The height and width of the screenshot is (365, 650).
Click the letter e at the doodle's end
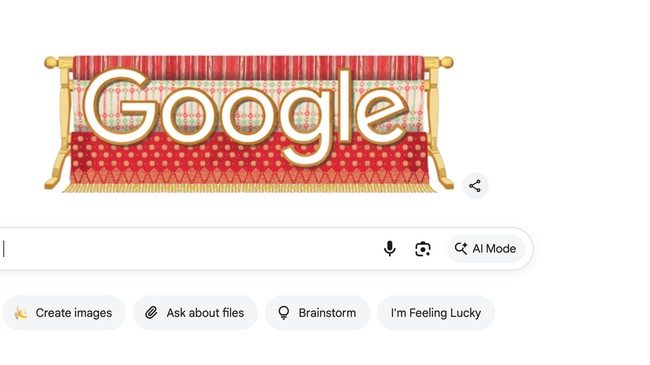pyautogui.click(x=382, y=115)
